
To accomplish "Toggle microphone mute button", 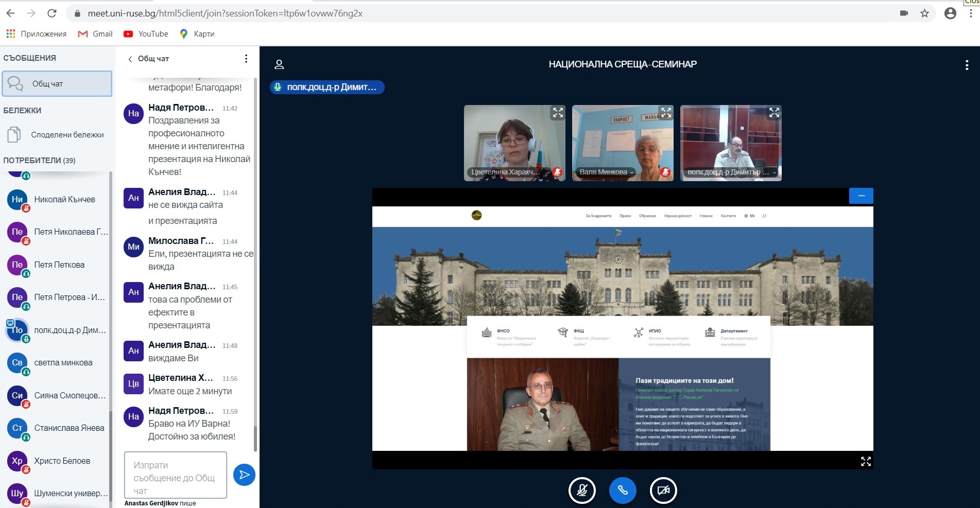I will (582, 491).
